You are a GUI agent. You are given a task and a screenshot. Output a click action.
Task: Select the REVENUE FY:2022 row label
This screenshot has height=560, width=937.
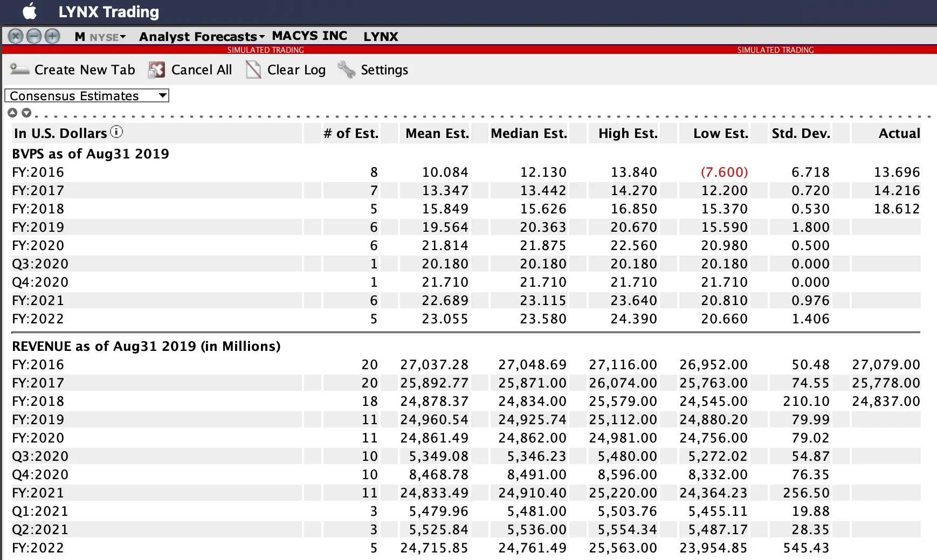coord(38,548)
